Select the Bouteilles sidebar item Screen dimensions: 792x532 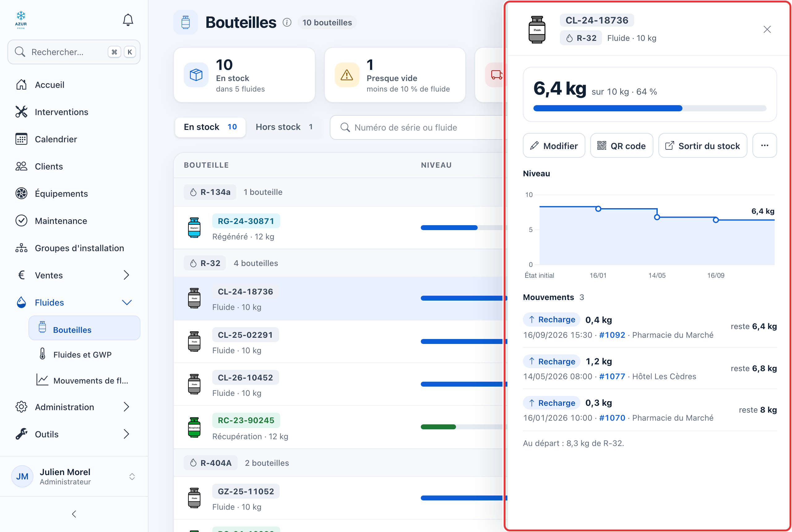coord(84,328)
